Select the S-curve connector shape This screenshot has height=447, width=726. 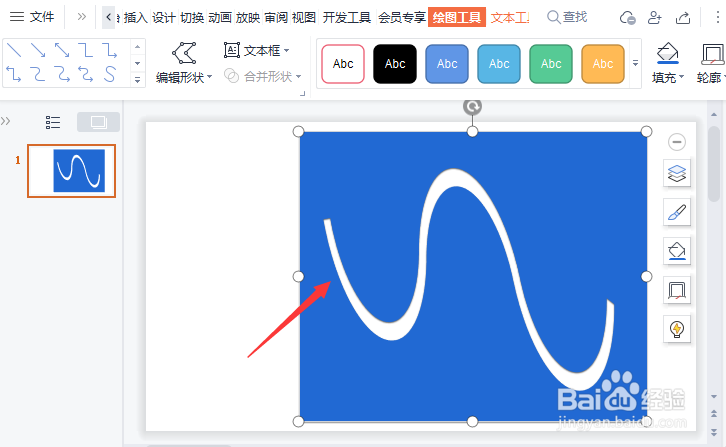point(110,74)
